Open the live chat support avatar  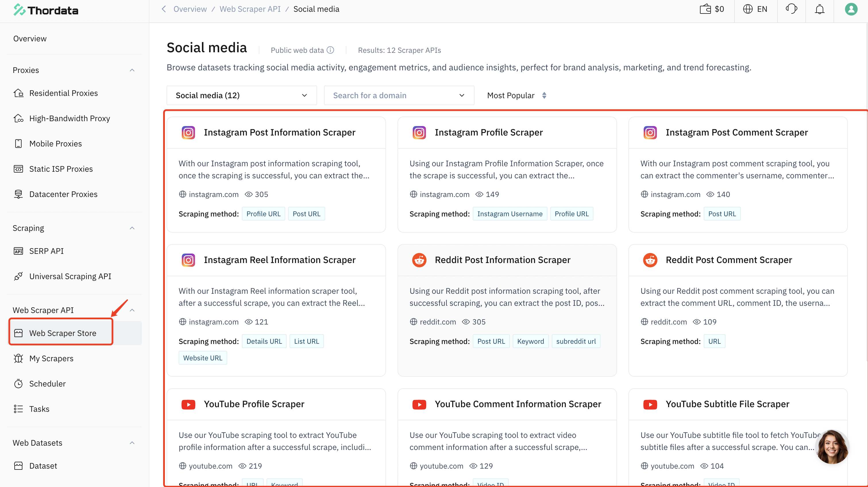[832, 447]
